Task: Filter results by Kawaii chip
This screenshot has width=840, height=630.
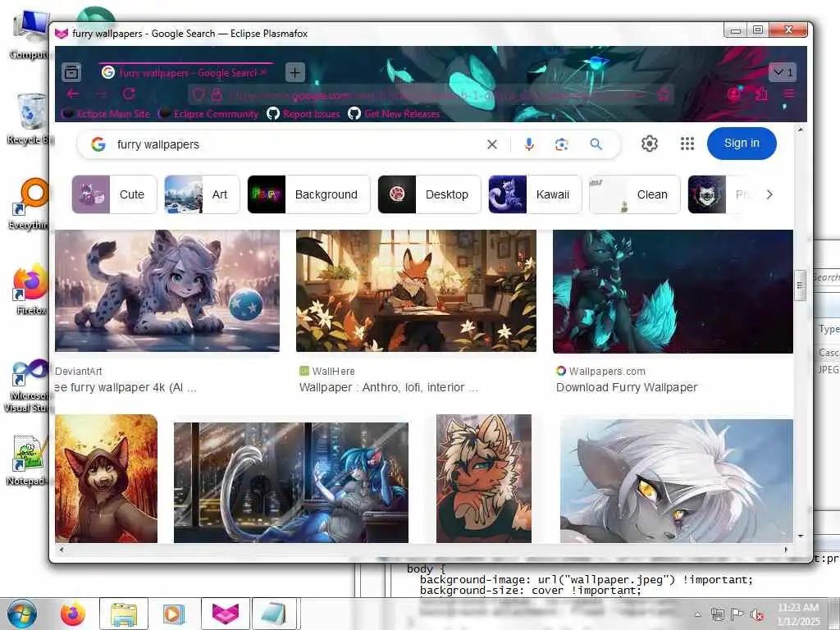Action: pos(535,194)
